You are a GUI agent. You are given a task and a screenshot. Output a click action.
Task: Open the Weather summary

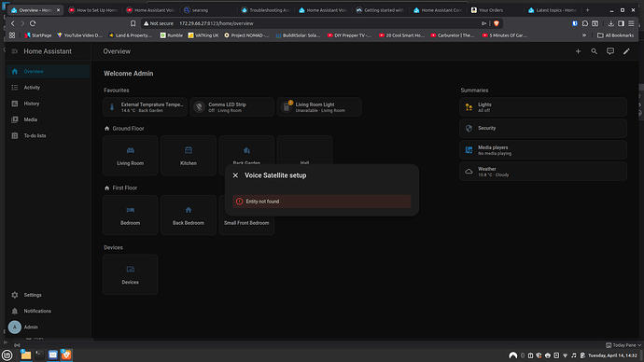[543, 172]
